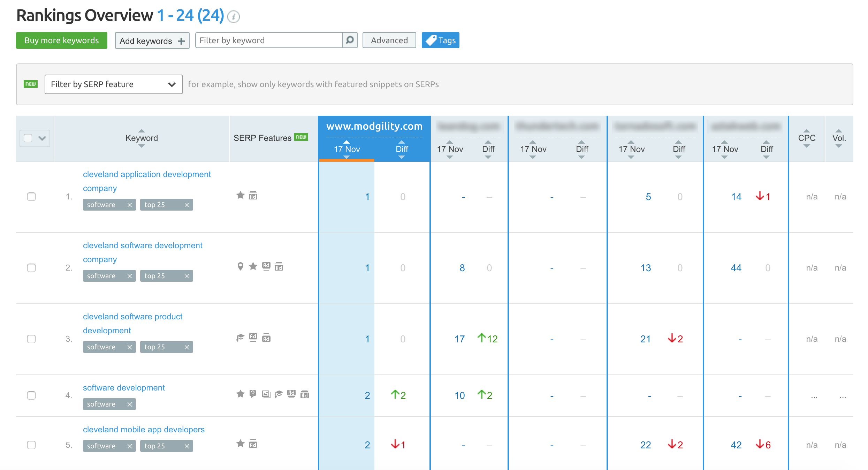Click the top Ad icon in row 3
Screen dimensions: 868x470
click(253, 338)
